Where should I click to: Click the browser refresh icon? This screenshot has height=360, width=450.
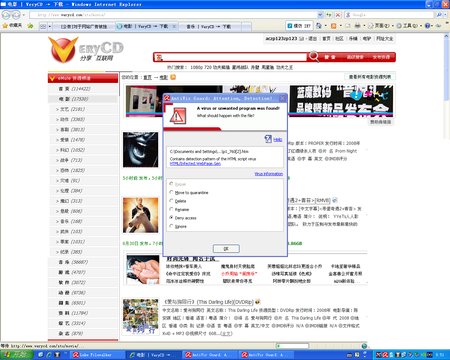click(x=329, y=15)
